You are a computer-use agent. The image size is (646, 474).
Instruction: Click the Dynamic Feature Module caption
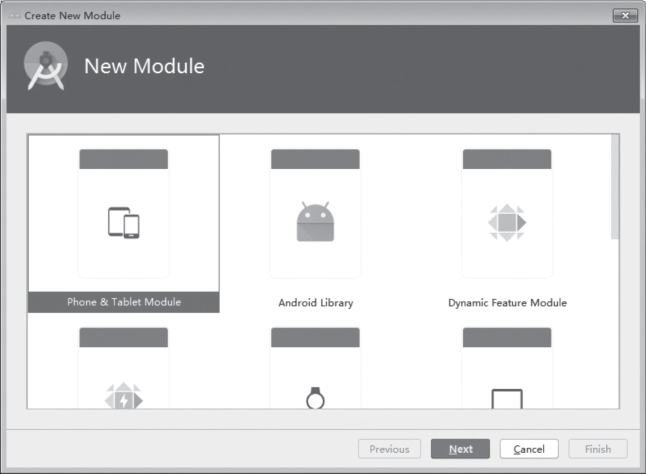tap(506, 302)
